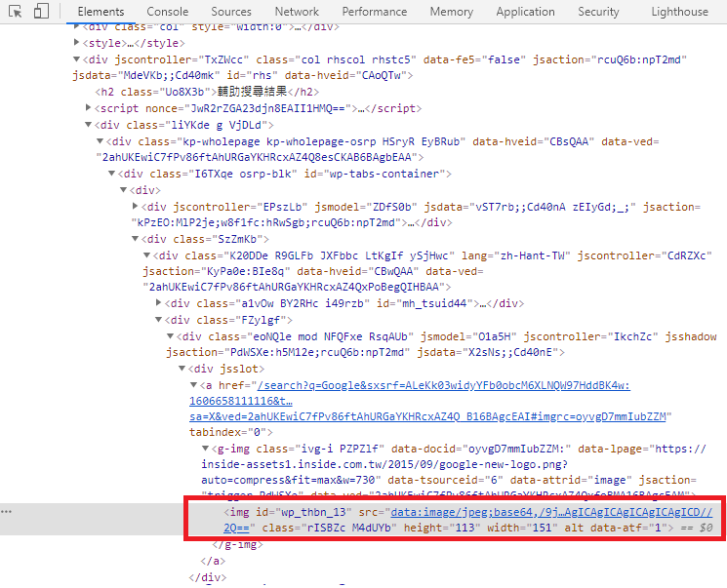Show the Lighthouse tab
The height and width of the screenshot is (588, 727).
[x=679, y=12]
